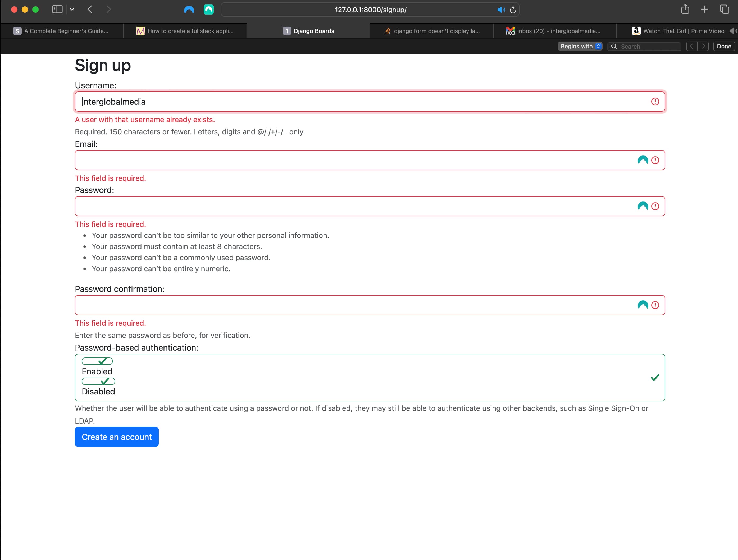Click the Create an account button
The width and height of the screenshot is (738, 560).
[x=116, y=437]
